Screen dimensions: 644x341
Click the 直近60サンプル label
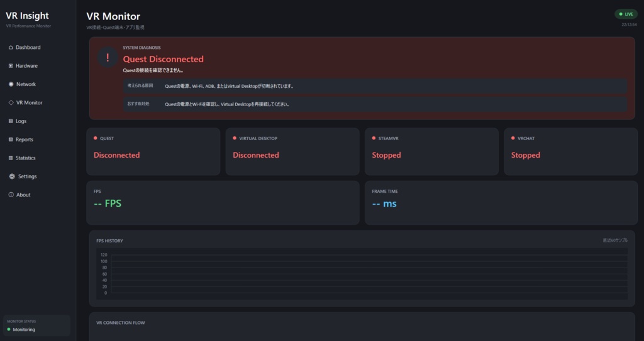(x=615, y=241)
